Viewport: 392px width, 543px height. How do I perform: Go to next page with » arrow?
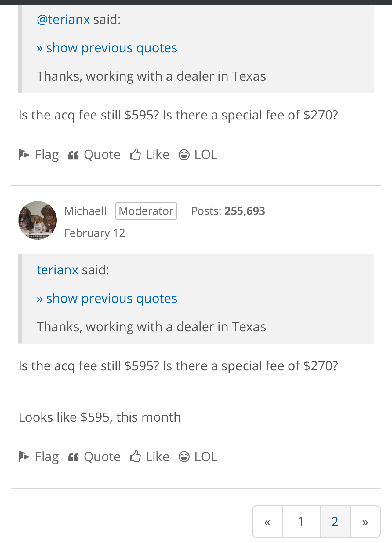[365, 522]
